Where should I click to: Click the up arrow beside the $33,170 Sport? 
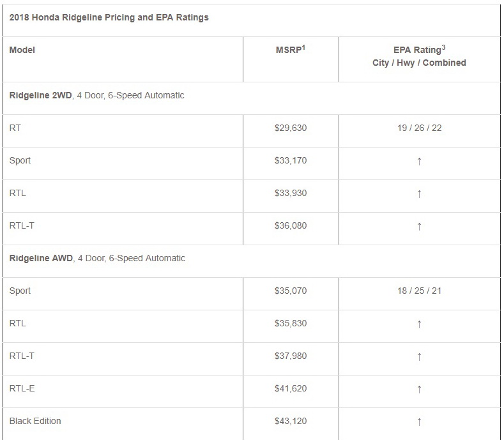[419, 161]
